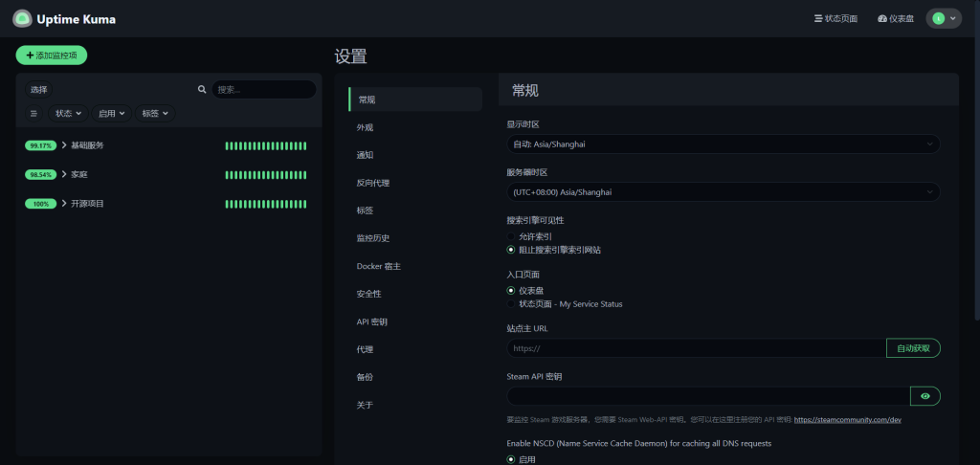
Task: Open the 服务器时区 dropdown
Action: tap(723, 191)
